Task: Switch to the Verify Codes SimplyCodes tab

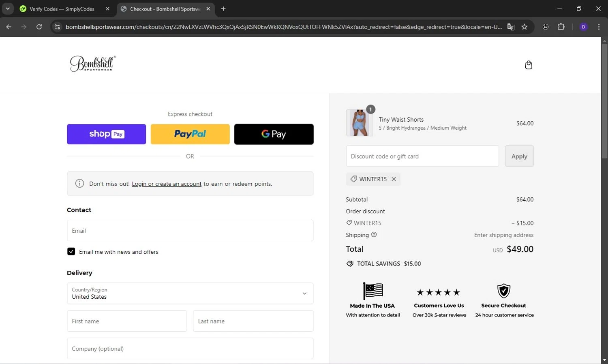Action: [63, 9]
